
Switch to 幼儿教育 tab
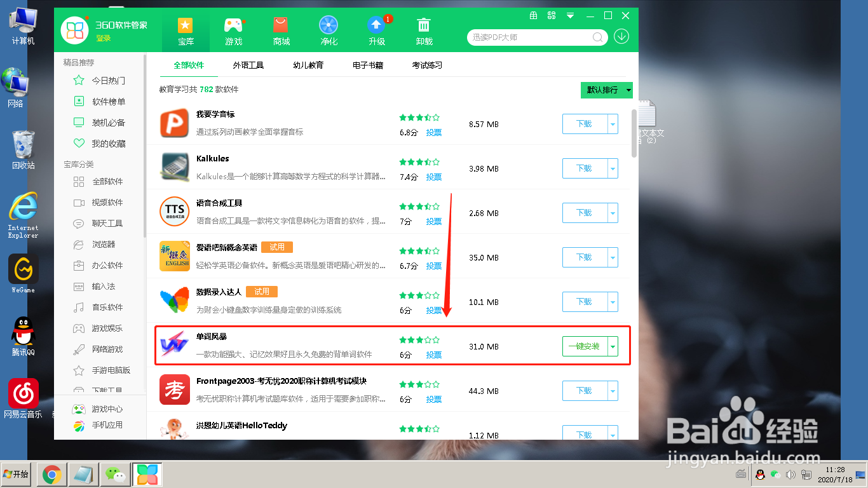click(308, 65)
